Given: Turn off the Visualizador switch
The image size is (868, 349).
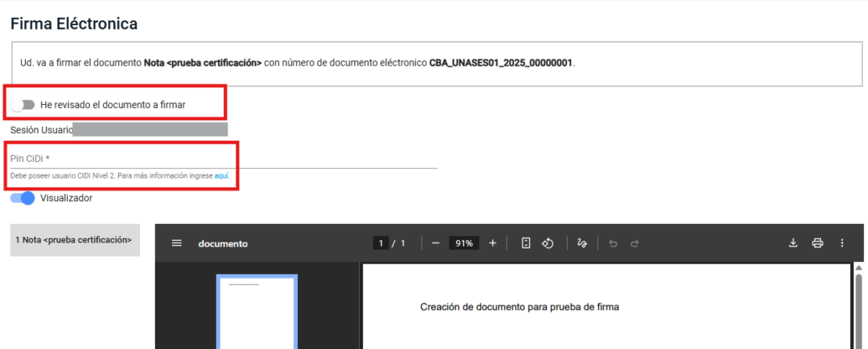Looking at the screenshot, I should click(x=23, y=199).
